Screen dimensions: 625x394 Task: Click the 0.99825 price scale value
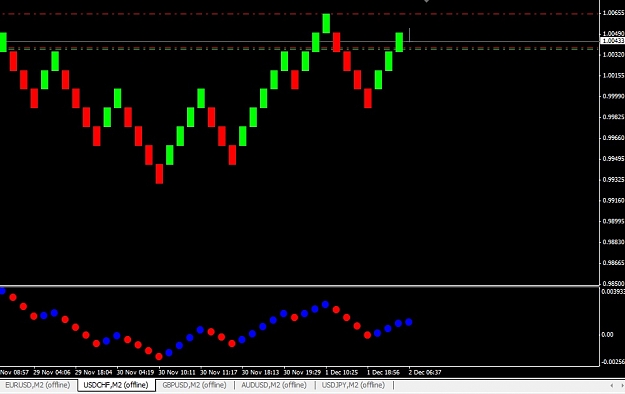(613, 117)
